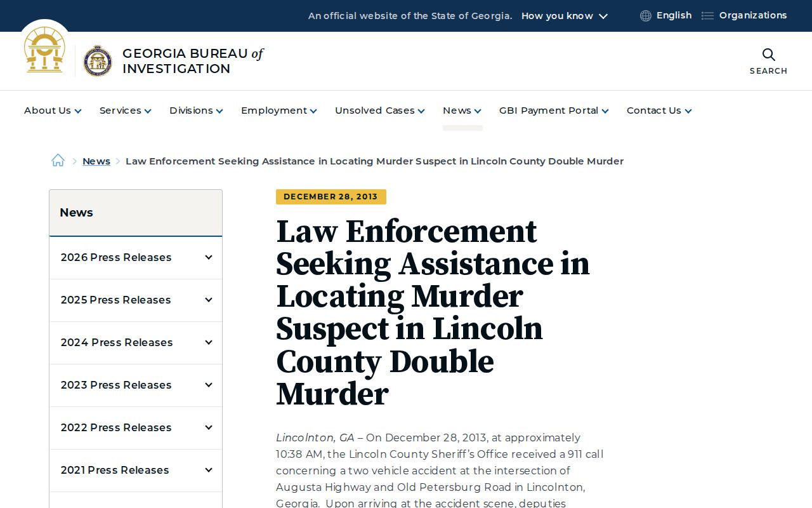Expand the News navigation menu
This screenshot has height=508, width=812.
(462, 110)
